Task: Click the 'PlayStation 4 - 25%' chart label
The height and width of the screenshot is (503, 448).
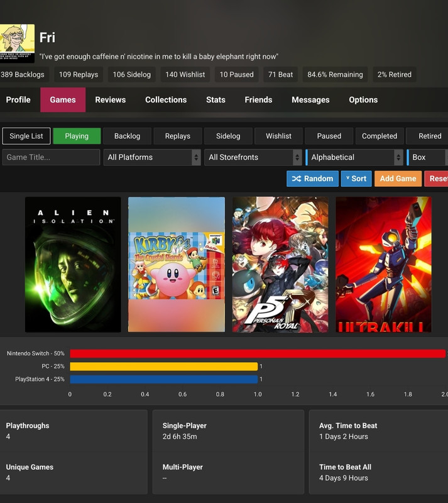Action: (40, 379)
